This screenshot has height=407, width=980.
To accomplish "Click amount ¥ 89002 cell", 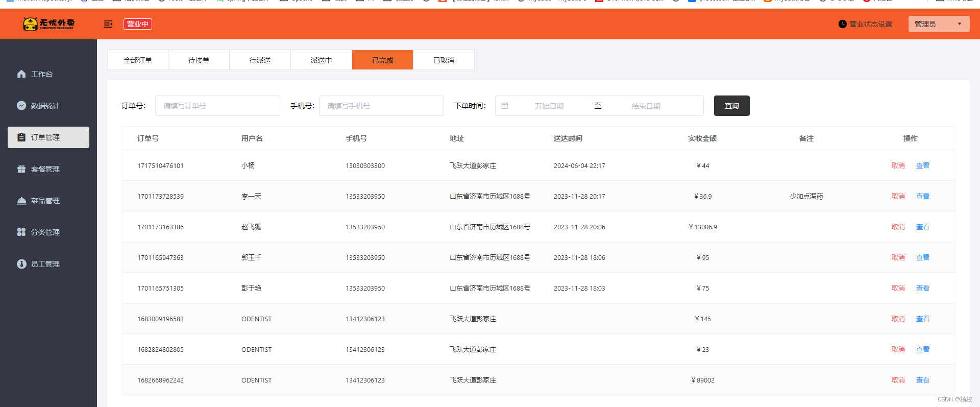I will tap(703, 380).
